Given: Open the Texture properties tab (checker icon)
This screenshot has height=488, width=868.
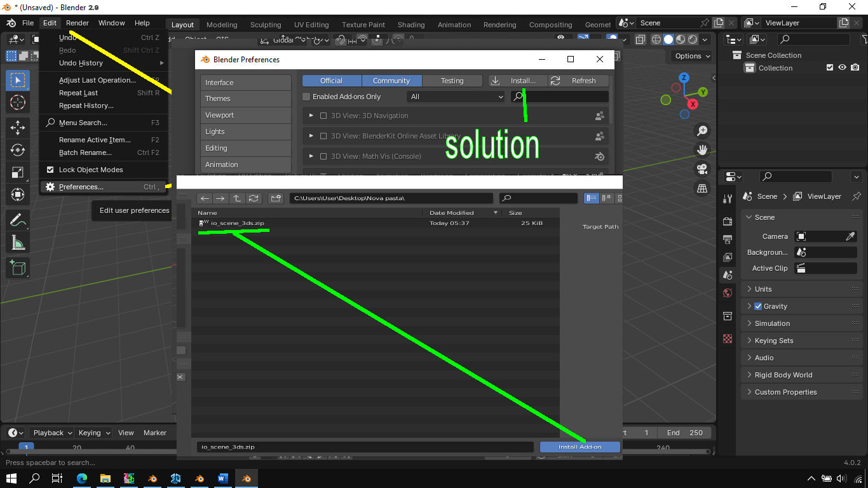Looking at the screenshot, I should click(728, 339).
